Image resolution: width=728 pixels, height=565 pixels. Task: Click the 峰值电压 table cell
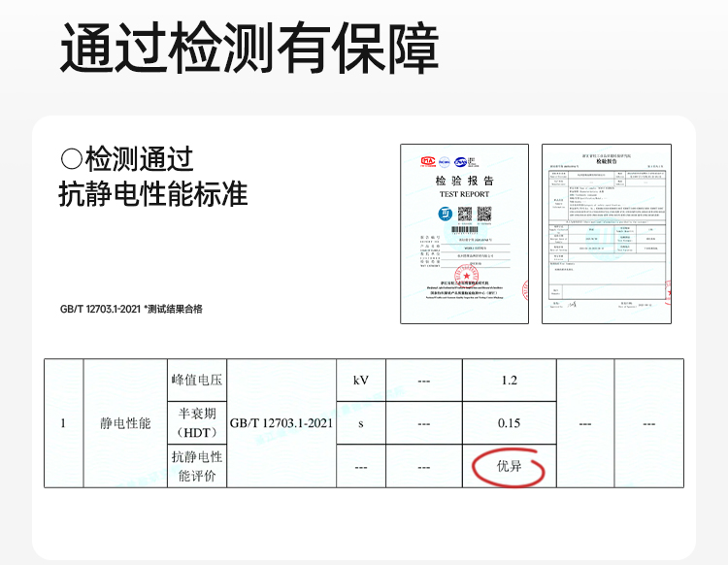197,381
